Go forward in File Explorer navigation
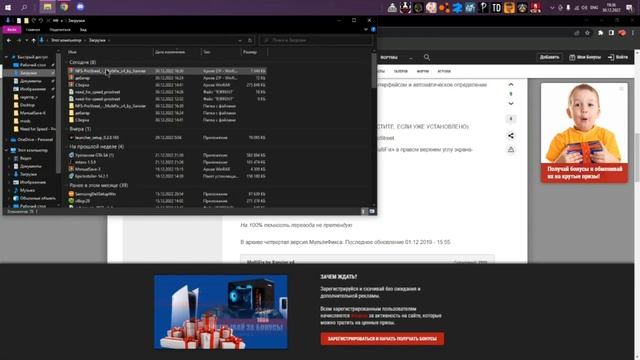This screenshot has width=640, height=360. 19,40
